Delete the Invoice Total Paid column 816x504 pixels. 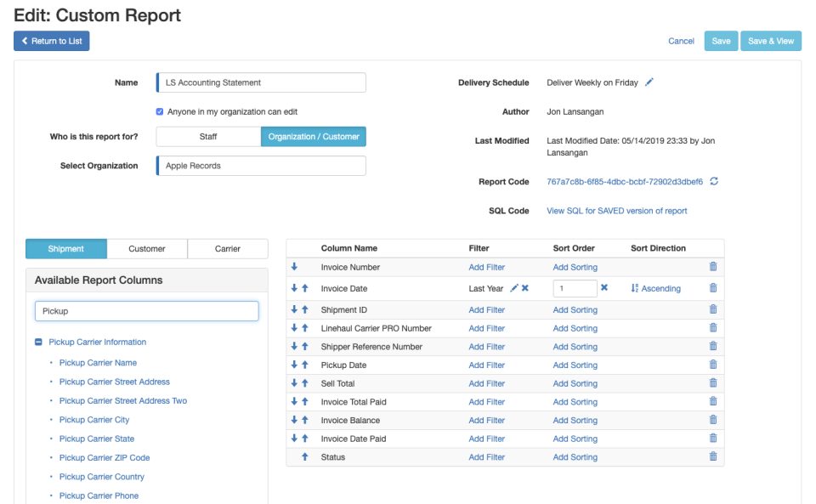coord(713,401)
